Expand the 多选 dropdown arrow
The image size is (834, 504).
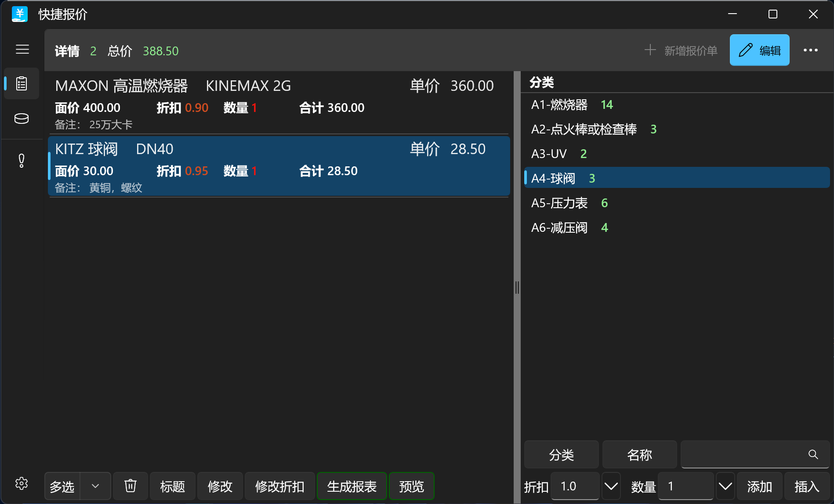pos(95,486)
